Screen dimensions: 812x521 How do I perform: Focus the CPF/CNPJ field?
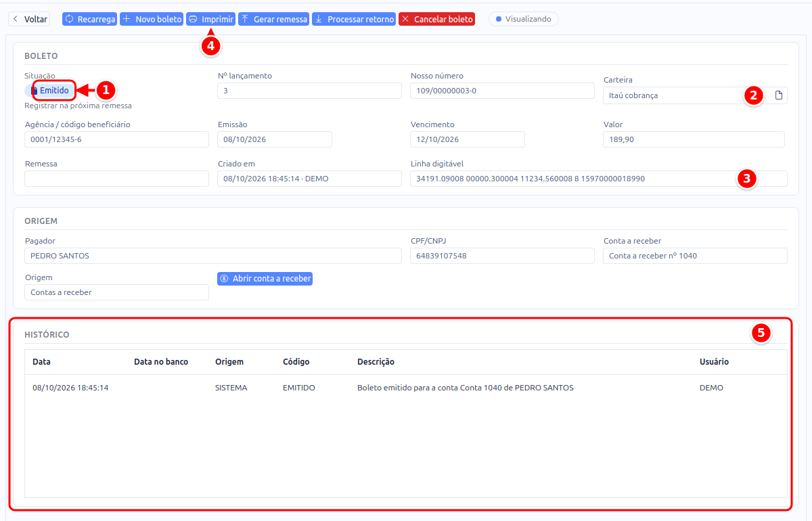[502, 256]
